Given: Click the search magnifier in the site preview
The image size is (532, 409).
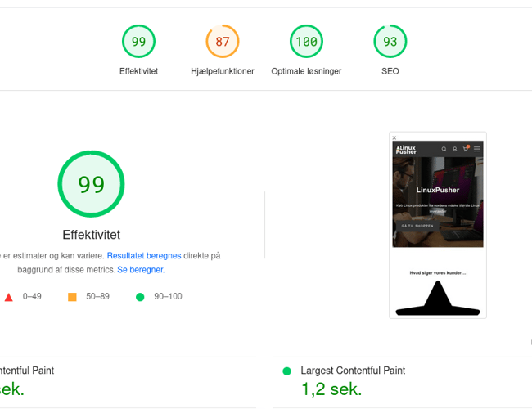Looking at the screenshot, I should coord(444,149).
